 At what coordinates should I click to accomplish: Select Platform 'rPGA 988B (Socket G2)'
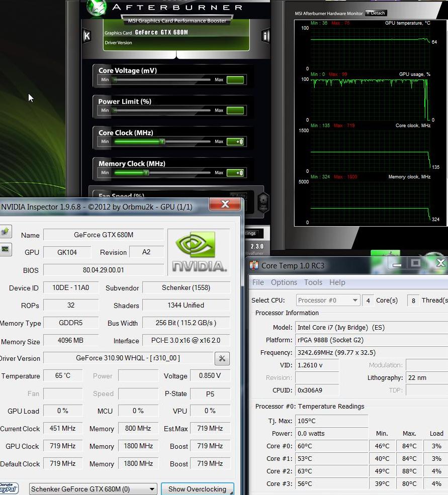tap(372, 340)
